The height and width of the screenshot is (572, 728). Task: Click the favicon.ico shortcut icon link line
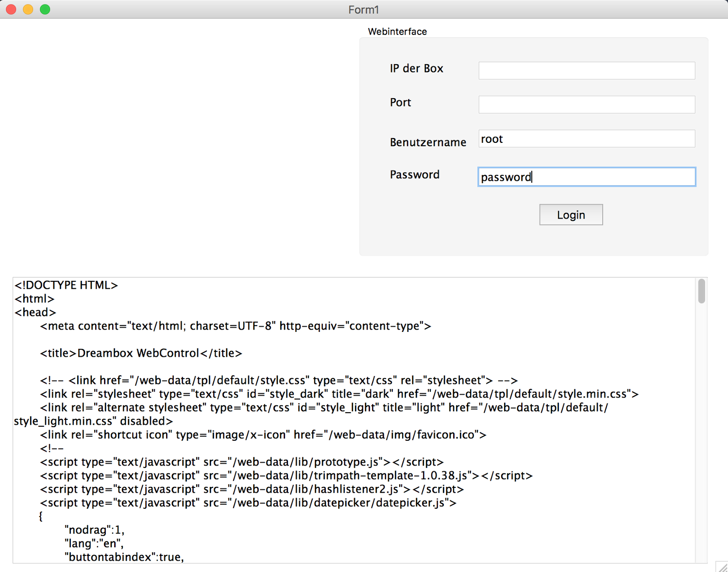pos(263,435)
